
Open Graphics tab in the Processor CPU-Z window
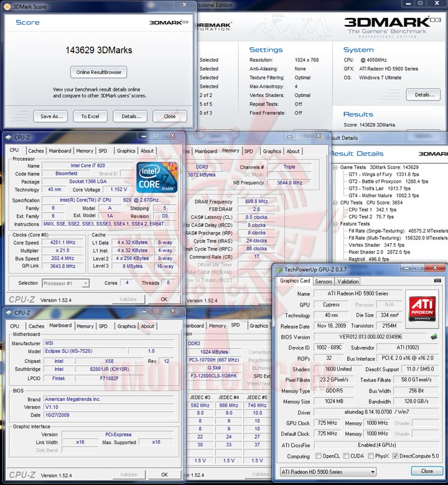click(x=126, y=151)
